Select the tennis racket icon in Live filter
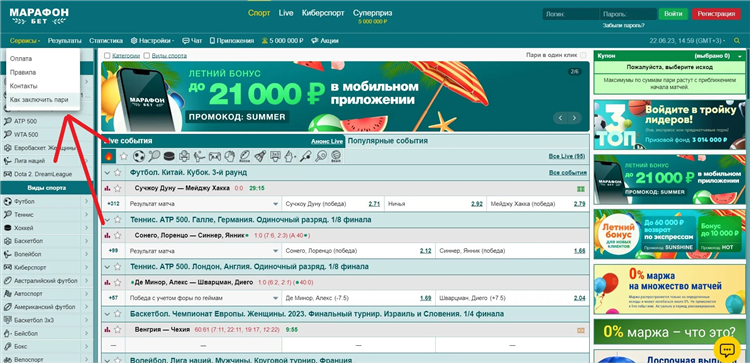Screen dimensions: 750x363 tap(154, 156)
